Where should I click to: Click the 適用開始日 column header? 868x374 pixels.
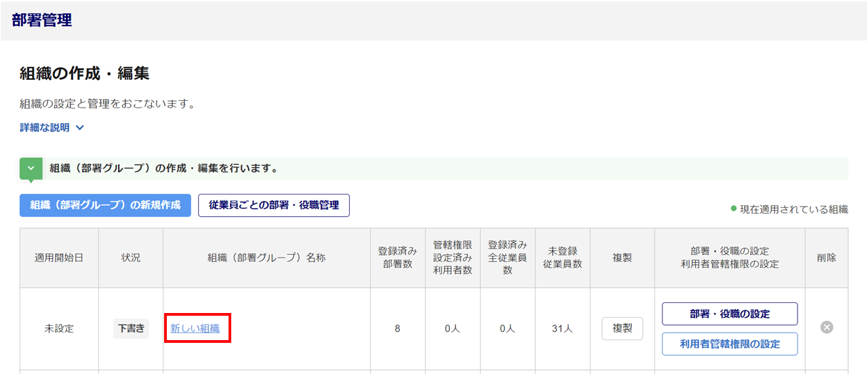click(x=59, y=257)
